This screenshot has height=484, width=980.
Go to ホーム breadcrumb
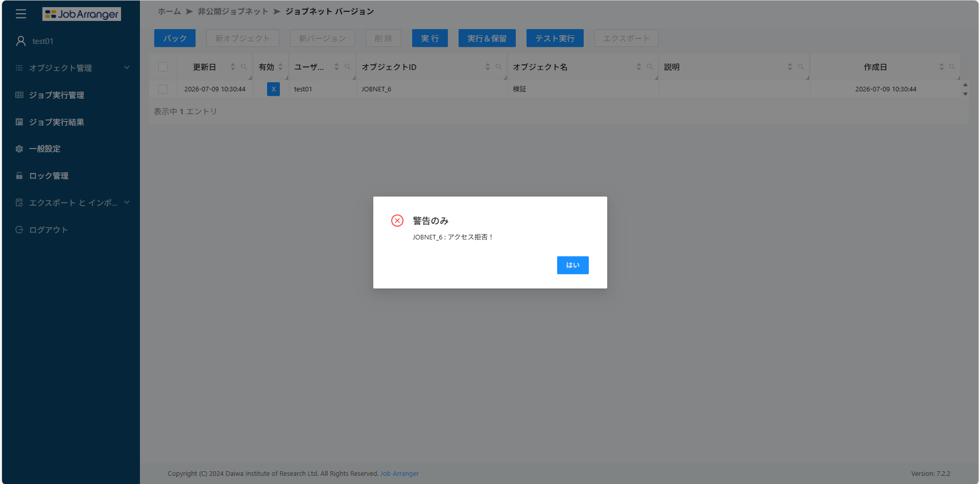[x=169, y=11]
